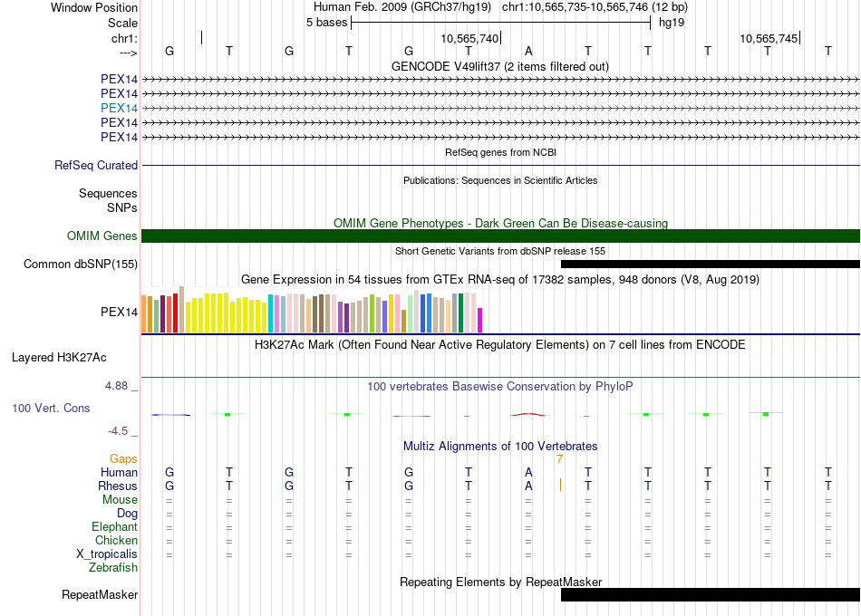Click the 4.88 PhyloP upper scale value

pyautogui.click(x=116, y=386)
